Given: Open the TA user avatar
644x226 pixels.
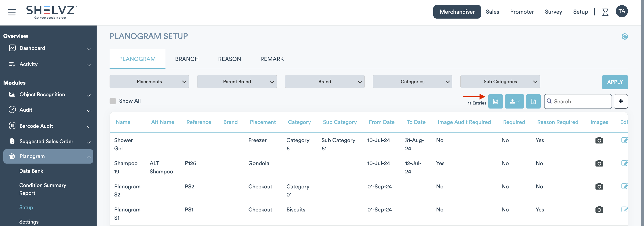Looking at the screenshot, I should [x=621, y=11].
